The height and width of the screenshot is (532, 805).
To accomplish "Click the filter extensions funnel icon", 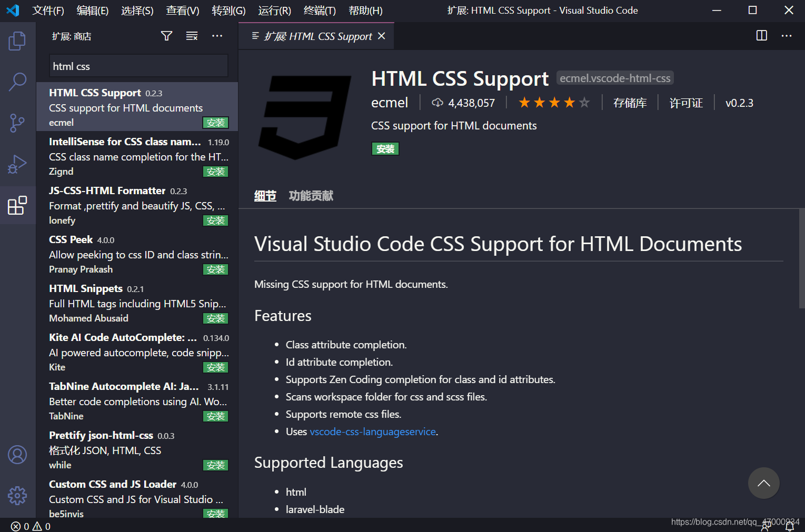I will (x=166, y=36).
